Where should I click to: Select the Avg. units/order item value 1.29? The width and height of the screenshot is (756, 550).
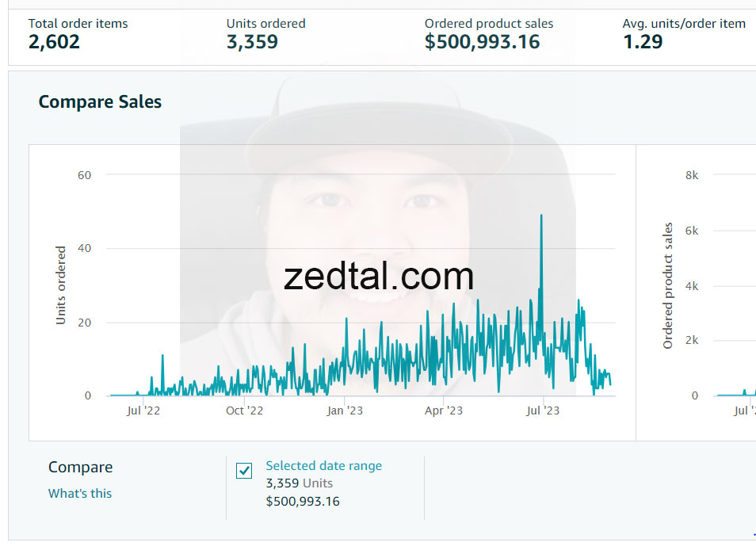tap(643, 42)
